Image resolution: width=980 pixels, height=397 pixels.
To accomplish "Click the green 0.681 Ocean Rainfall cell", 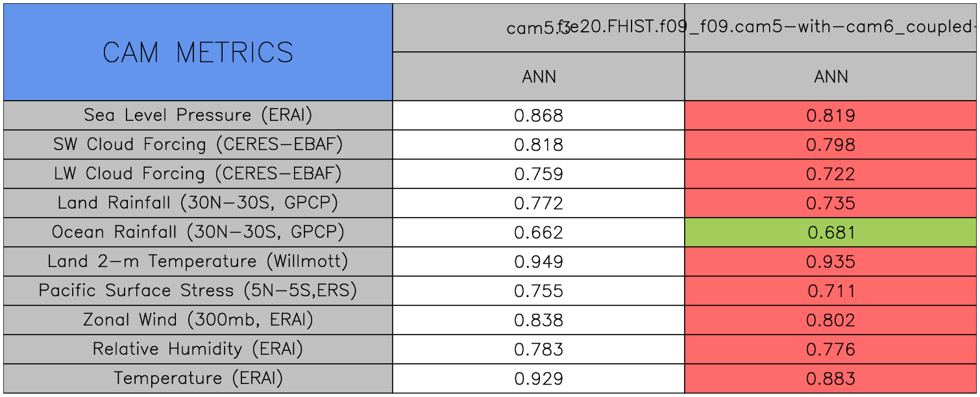I will click(831, 233).
